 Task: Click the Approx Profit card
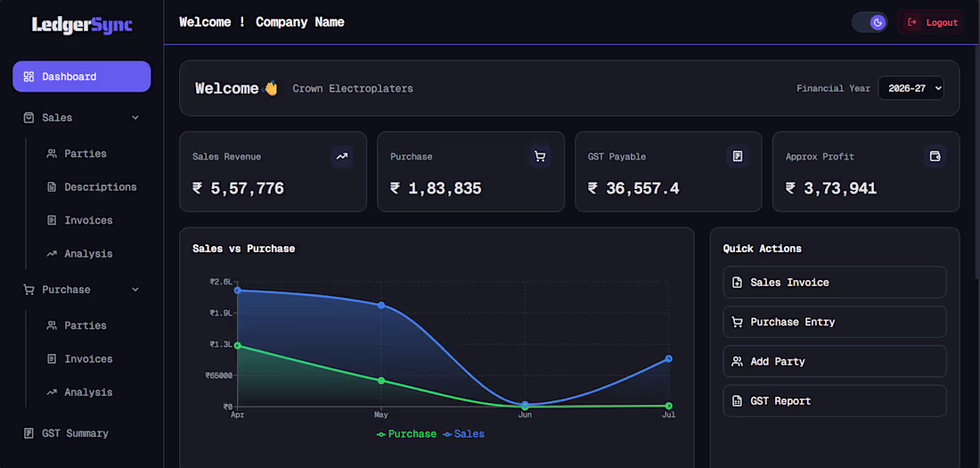866,172
